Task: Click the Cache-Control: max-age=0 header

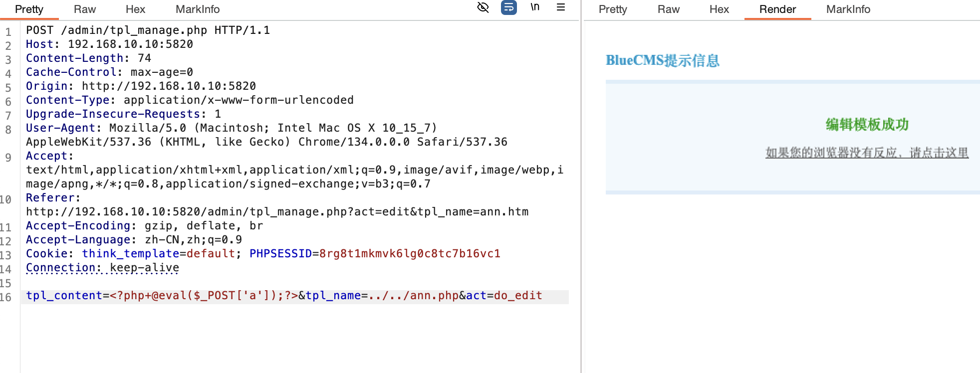Action: click(109, 72)
